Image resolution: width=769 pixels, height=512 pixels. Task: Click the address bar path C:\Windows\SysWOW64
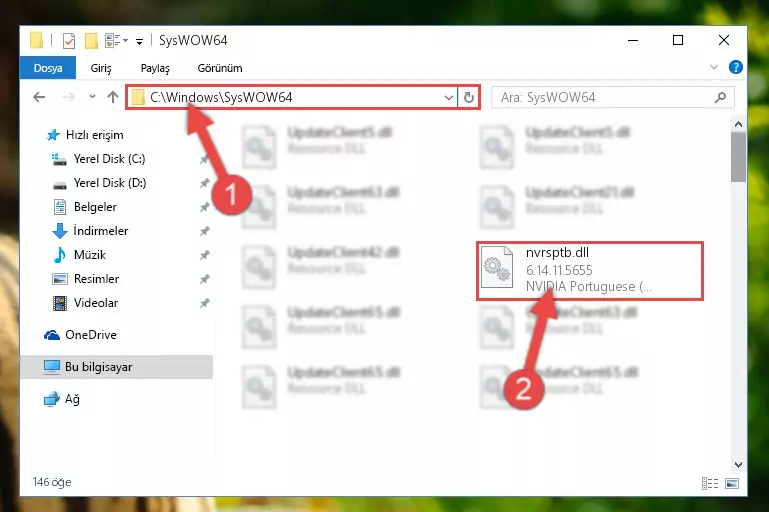tap(221, 97)
